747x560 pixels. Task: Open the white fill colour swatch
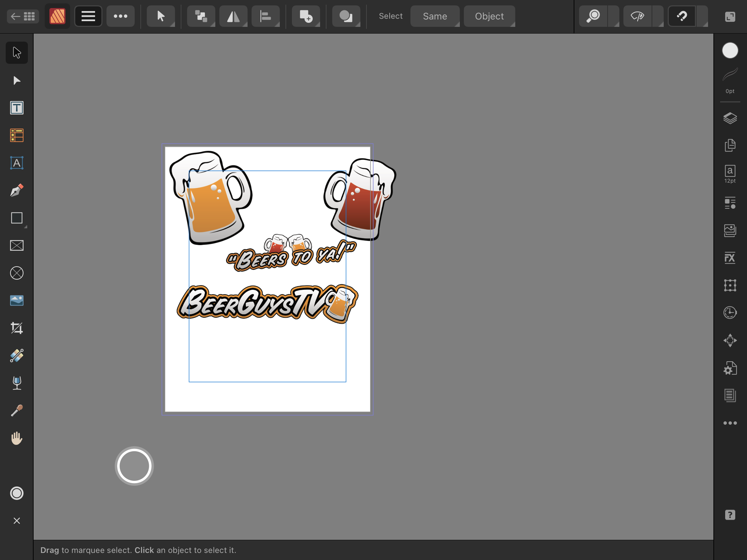(730, 51)
